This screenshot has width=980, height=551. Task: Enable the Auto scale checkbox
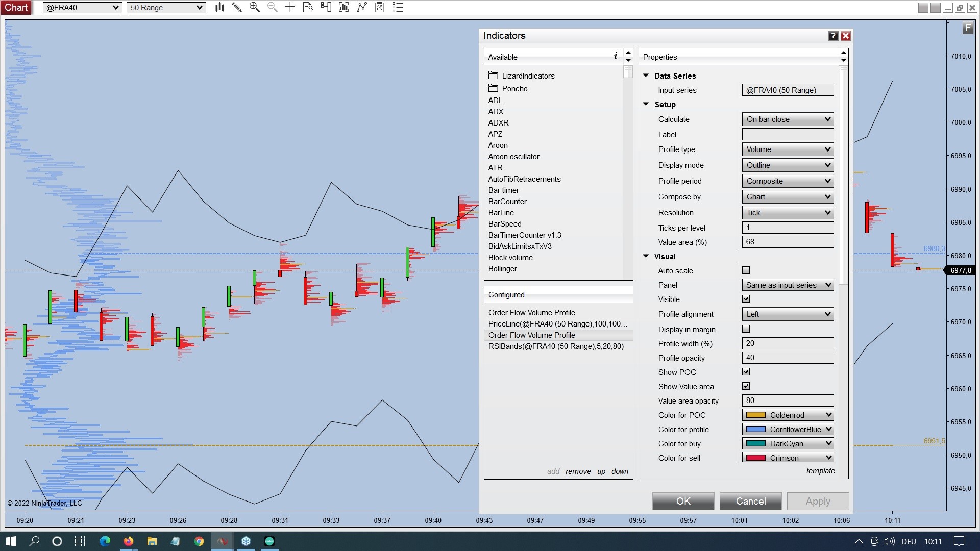(746, 270)
